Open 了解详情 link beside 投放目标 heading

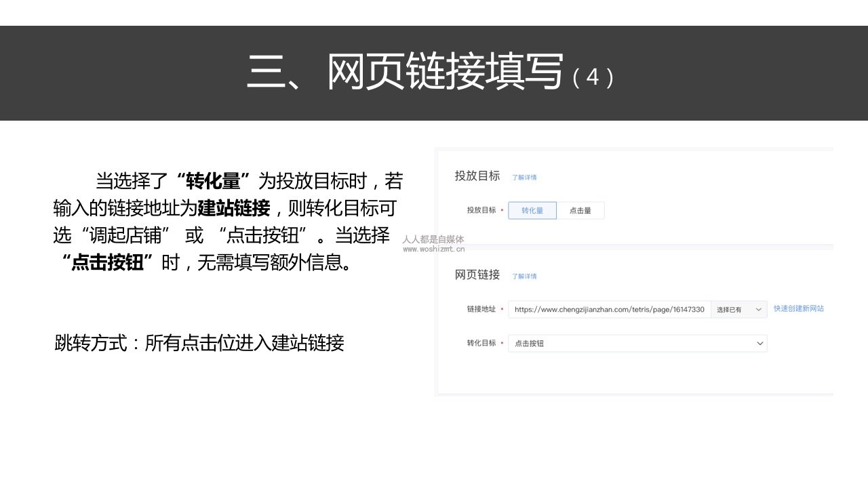coord(524,178)
